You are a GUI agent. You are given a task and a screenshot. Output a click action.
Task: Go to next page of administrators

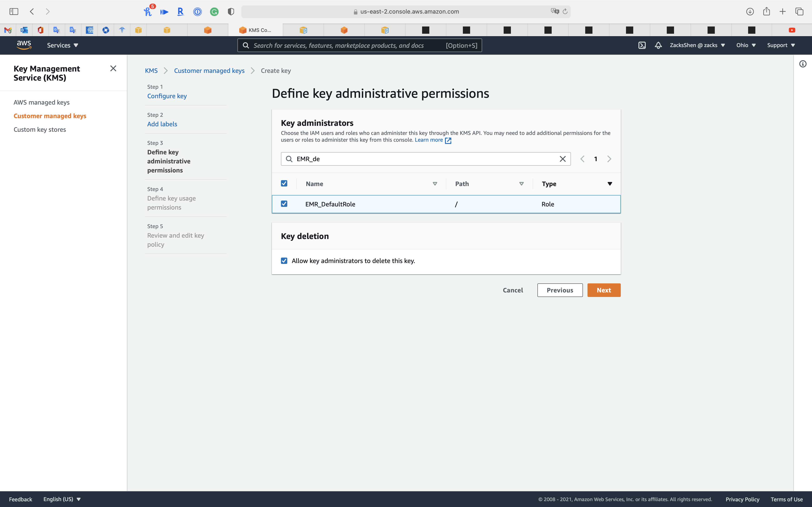click(x=609, y=159)
